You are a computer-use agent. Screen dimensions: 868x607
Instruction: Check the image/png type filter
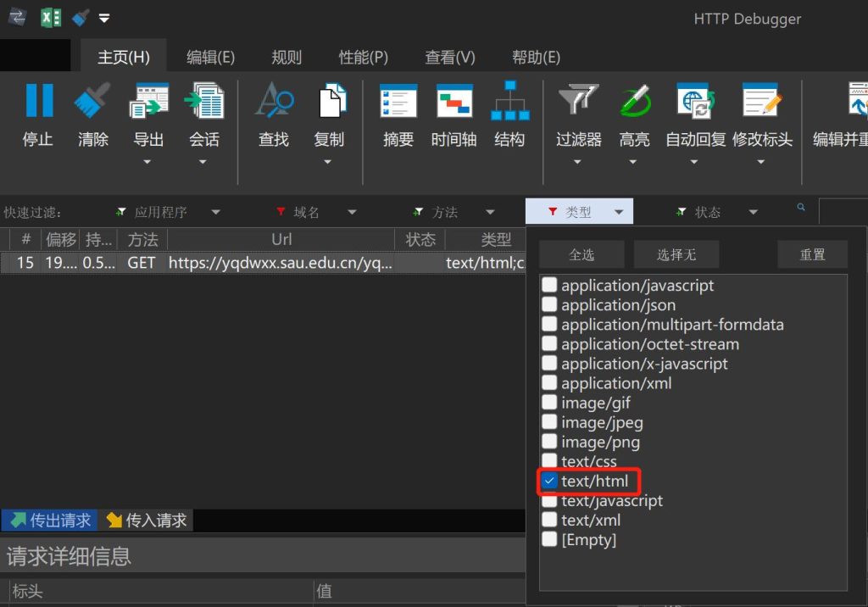coord(550,443)
